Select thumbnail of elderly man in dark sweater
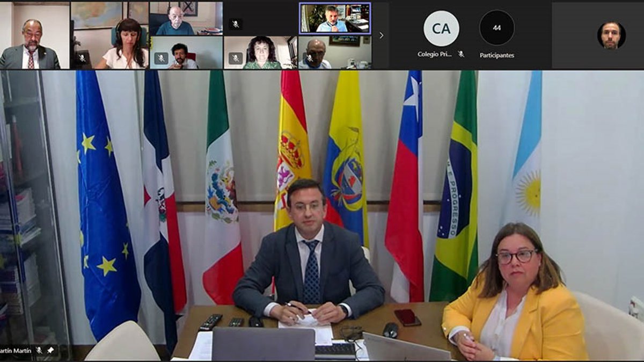 (186, 18)
